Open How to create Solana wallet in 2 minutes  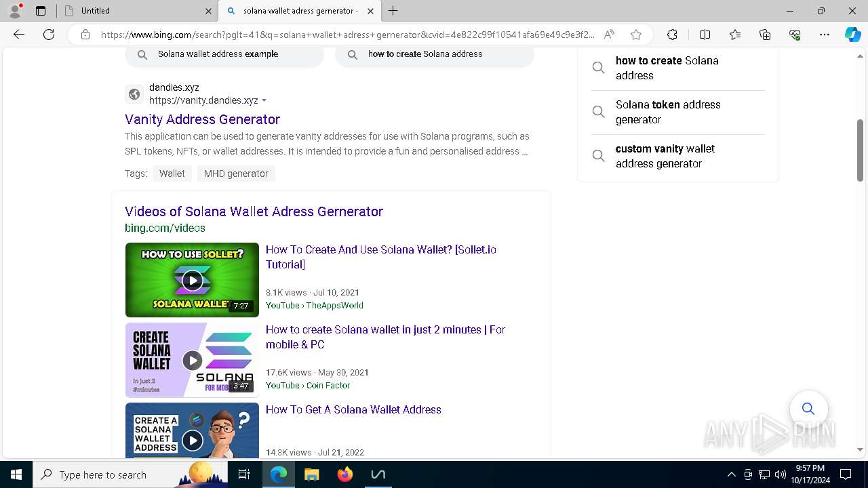tap(385, 337)
